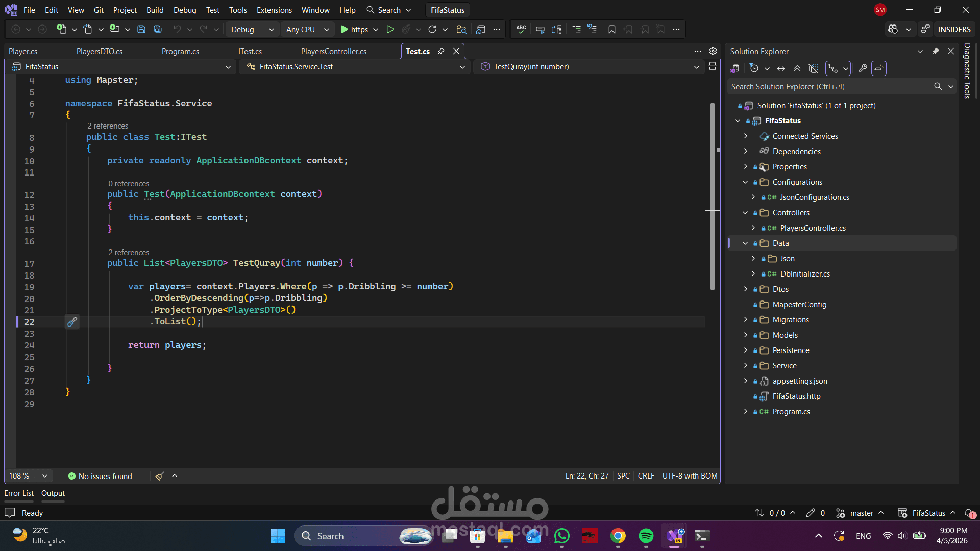Start without debugging using hollow play icon
Viewport: 980px width, 551px height.
[x=390, y=30]
